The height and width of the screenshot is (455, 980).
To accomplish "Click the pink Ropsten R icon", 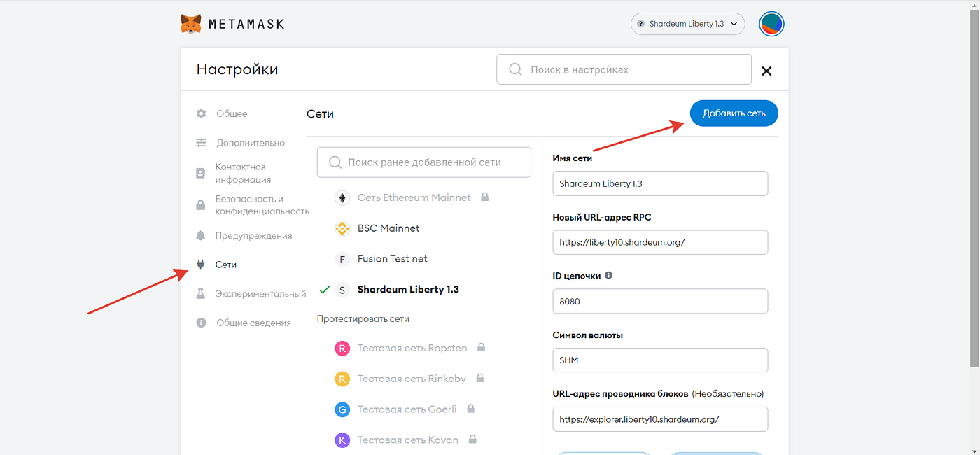I will pos(342,348).
